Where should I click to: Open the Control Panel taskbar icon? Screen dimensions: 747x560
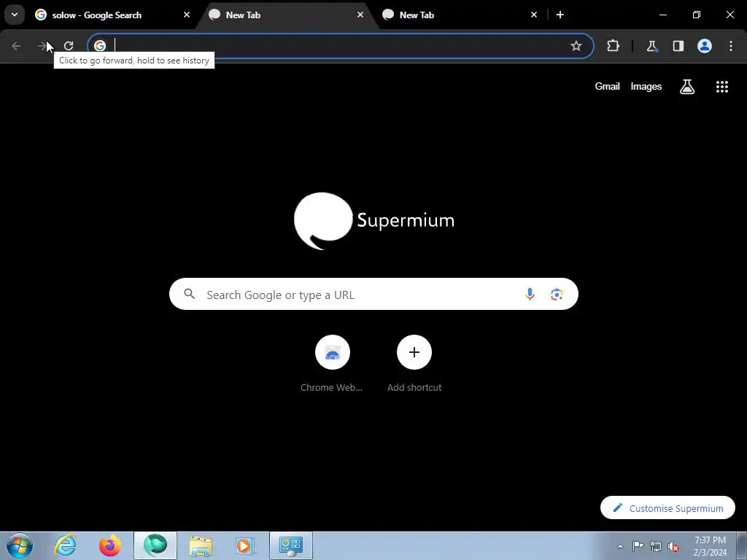click(291, 545)
